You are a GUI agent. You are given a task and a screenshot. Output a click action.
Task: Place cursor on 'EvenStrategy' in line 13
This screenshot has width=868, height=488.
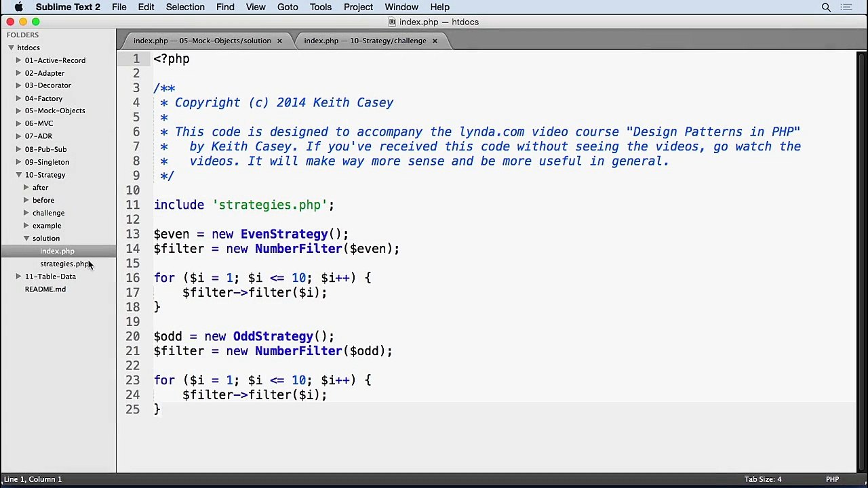click(284, 235)
